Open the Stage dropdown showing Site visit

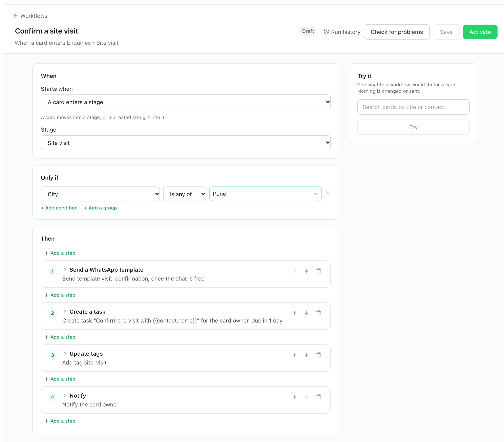click(186, 143)
